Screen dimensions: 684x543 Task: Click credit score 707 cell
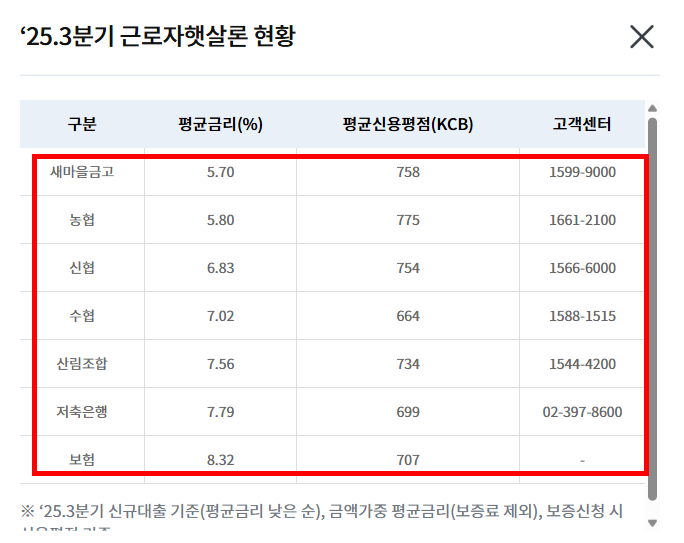coord(408,460)
